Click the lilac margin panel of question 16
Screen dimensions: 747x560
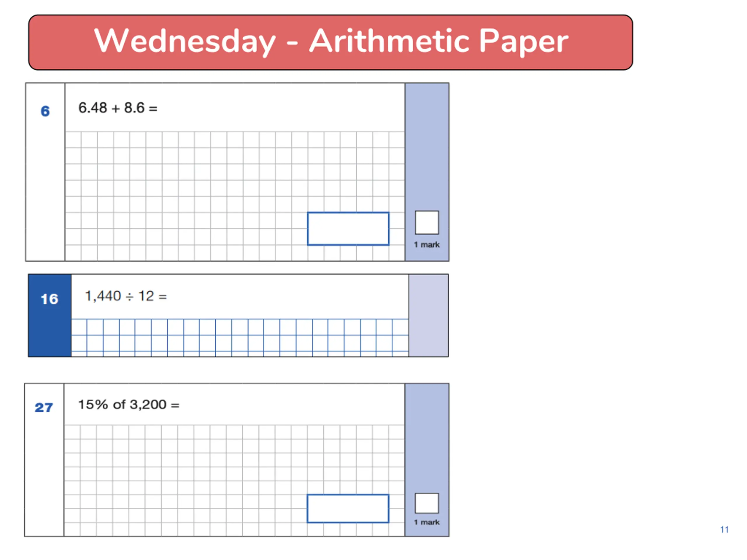(428, 315)
